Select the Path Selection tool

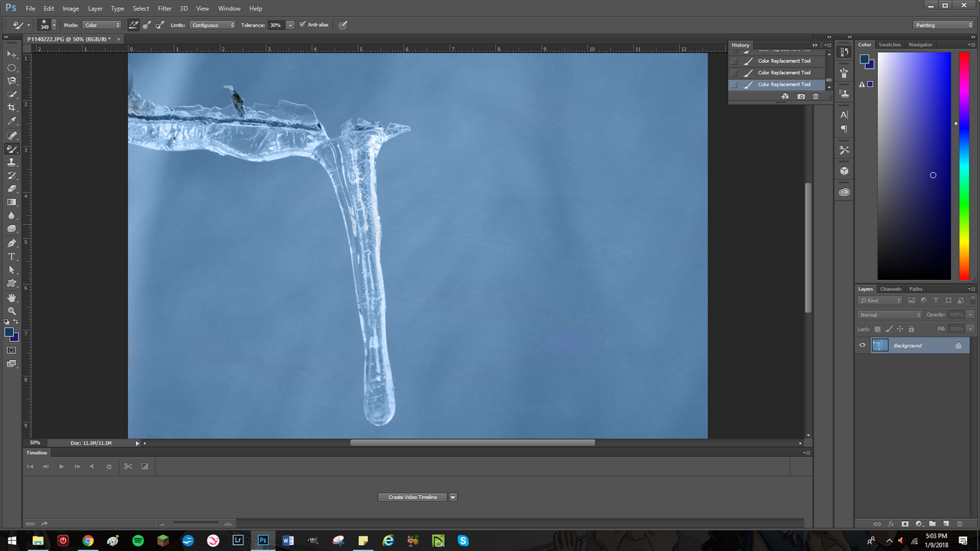(x=11, y=269)
